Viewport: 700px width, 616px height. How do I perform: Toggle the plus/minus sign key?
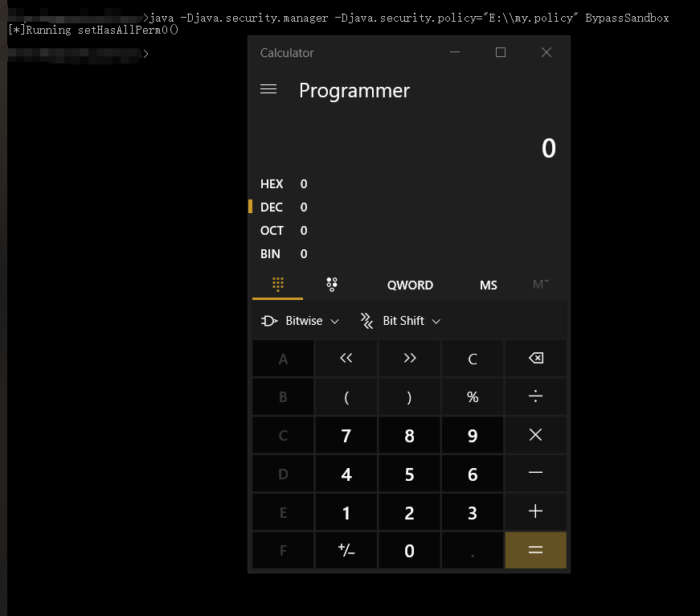click(x=346, y=551)
